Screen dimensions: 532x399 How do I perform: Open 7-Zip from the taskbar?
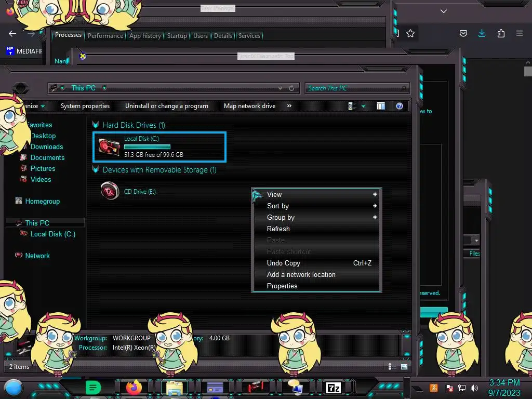click(334, 388)
